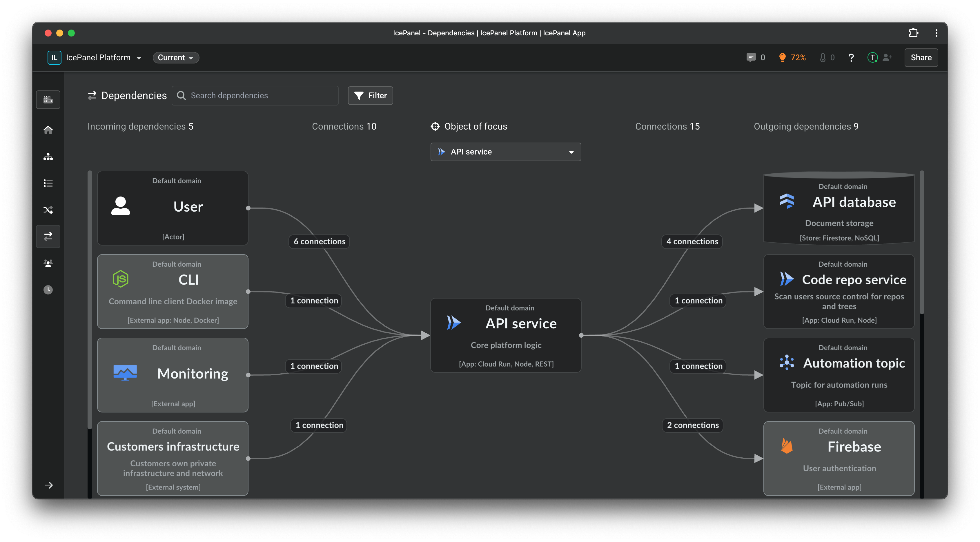This screenshot has height=542, width=980.
Task: Open the flows shuffle sidebar icon
Action: 48,210
